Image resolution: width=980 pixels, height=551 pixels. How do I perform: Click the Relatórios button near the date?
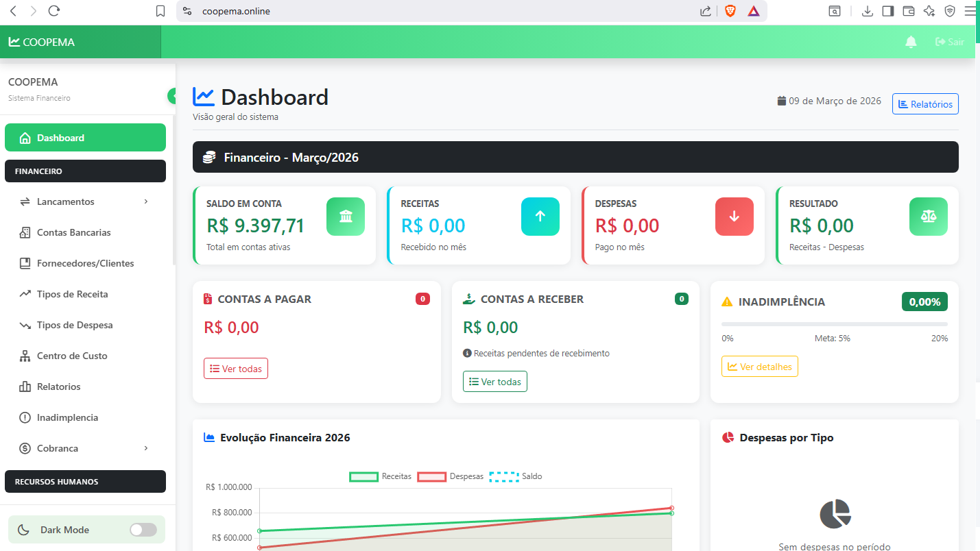coord(925,104)
